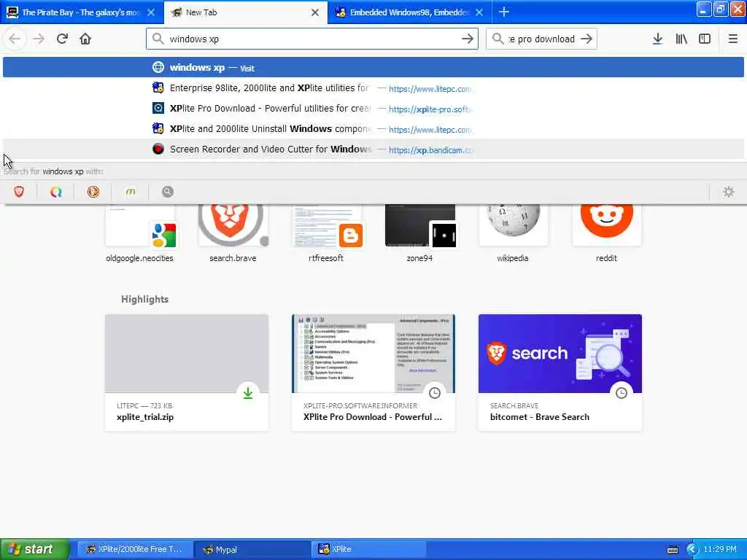Click the address bar with 'windows xp'
747x560 pixels.
point(312,39)
